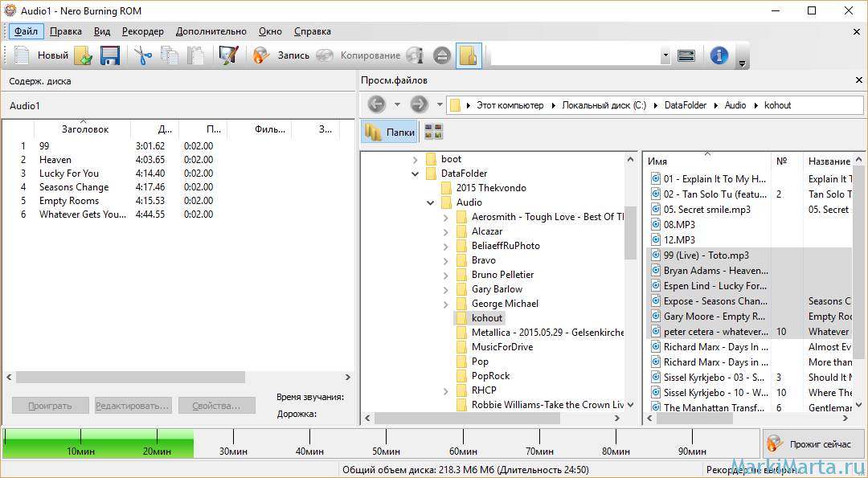This screenshot has width=868, height=478.
Task: Open the Back history dropdown arrow
Action: [397, 104]
